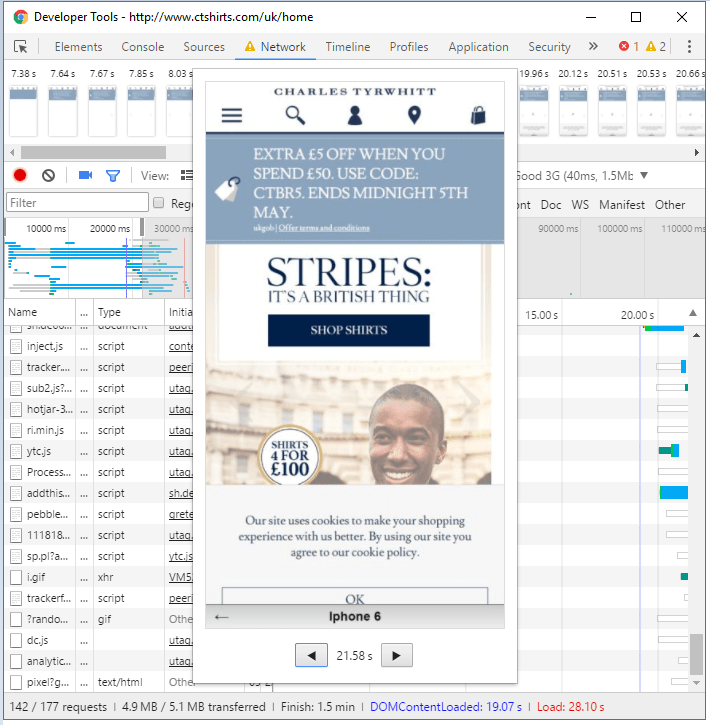
Task: Open the DevTools three-dot menu
Action: click(x=689, y=47)
